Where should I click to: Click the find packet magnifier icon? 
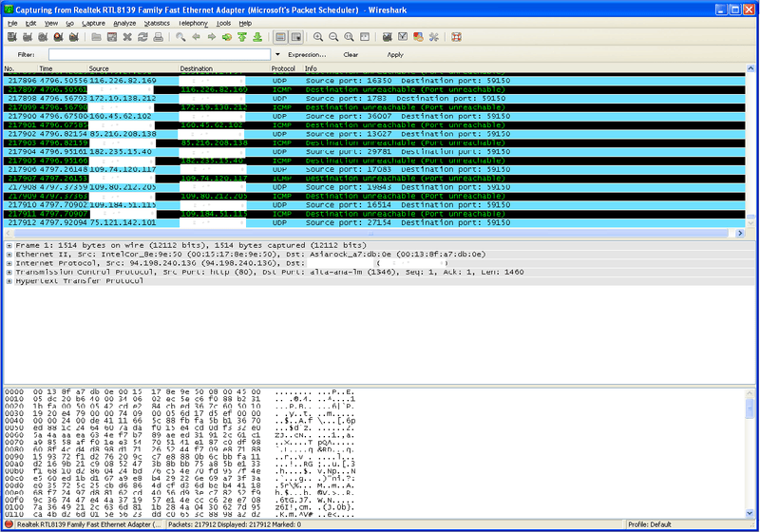[180, 37]
